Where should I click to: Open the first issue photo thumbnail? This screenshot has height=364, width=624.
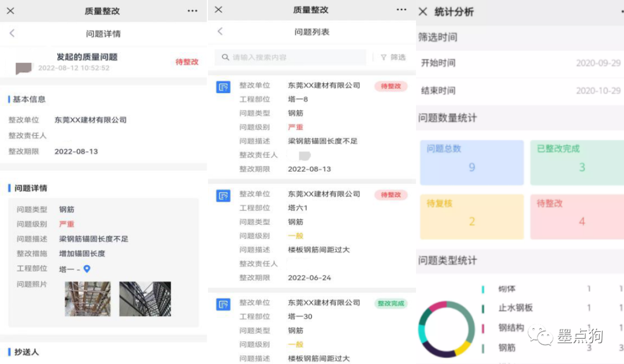coord(87,299)
